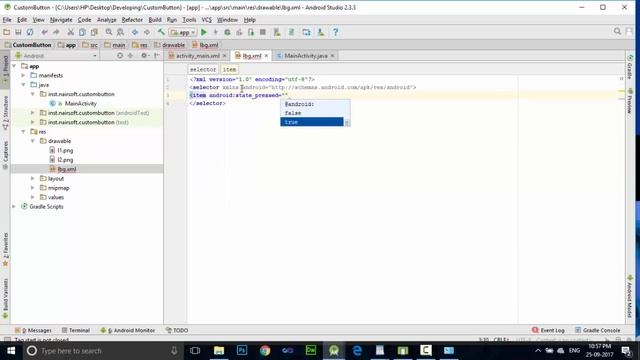Open the SDK Manager toolbar icon
Viewport: 640px width, 360px height.
[x=321, y=32]
